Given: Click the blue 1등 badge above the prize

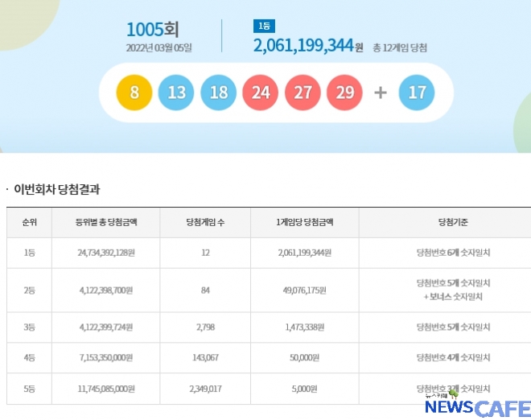Looking at the screenshot, I should (264, 26).
